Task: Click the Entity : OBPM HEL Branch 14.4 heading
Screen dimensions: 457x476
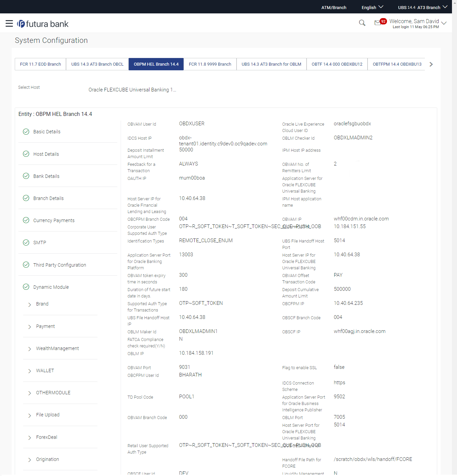Action: pyautogui.click(x=55, y=114)
